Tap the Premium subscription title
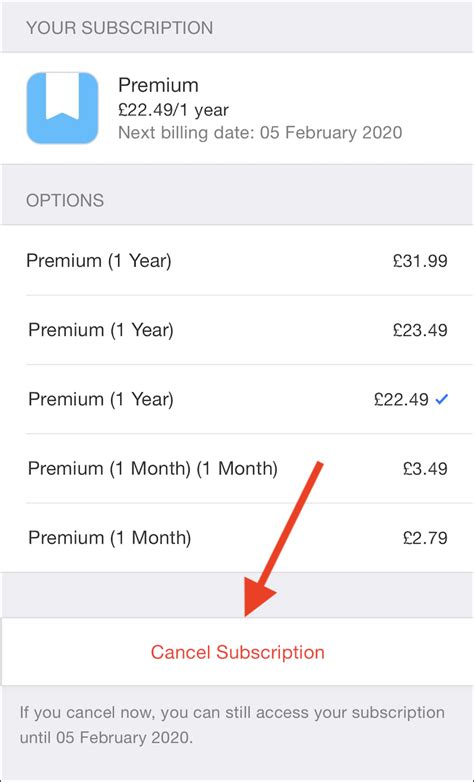The height and width of the screenshot is (782, 474). tap(158, 85)
